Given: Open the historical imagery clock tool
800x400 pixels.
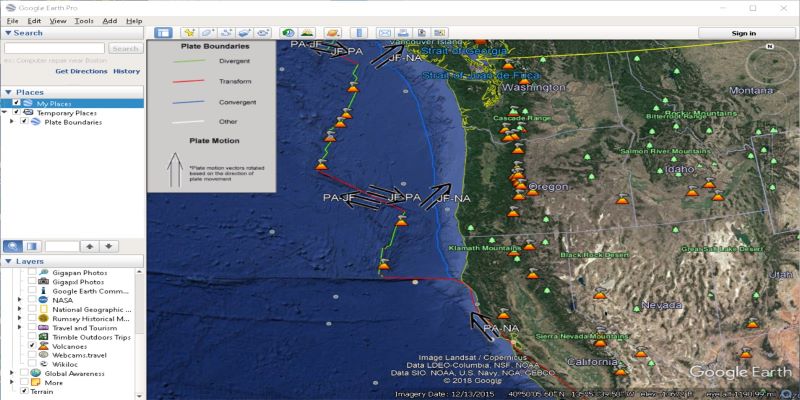Looking at the screenshot, I should pos(288,33).
